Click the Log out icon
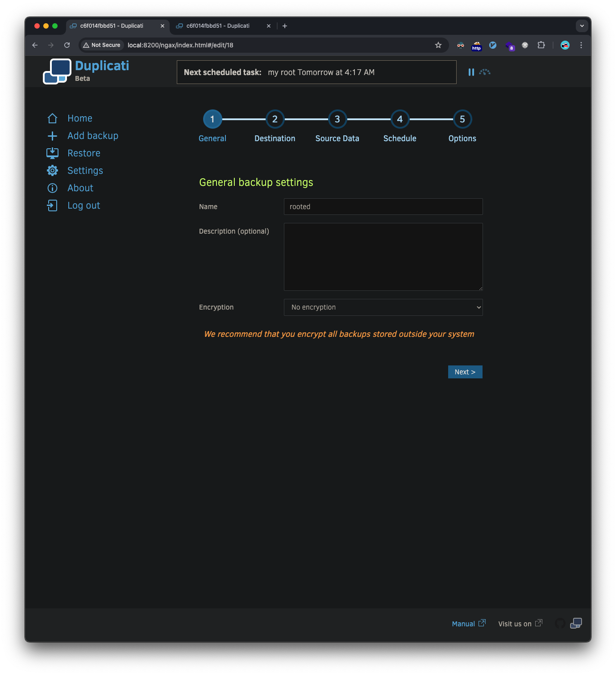Screen dimensions: 616x675 [52, 205]
